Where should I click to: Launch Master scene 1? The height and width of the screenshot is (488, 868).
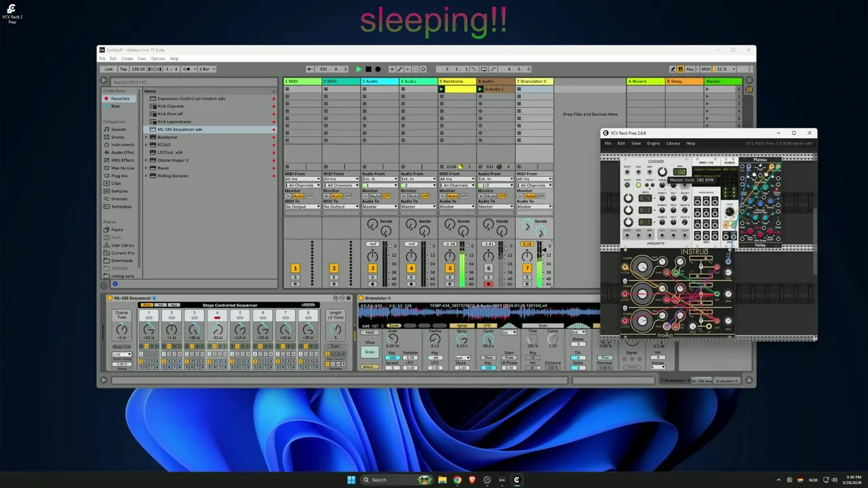click(x=707, y=89)
